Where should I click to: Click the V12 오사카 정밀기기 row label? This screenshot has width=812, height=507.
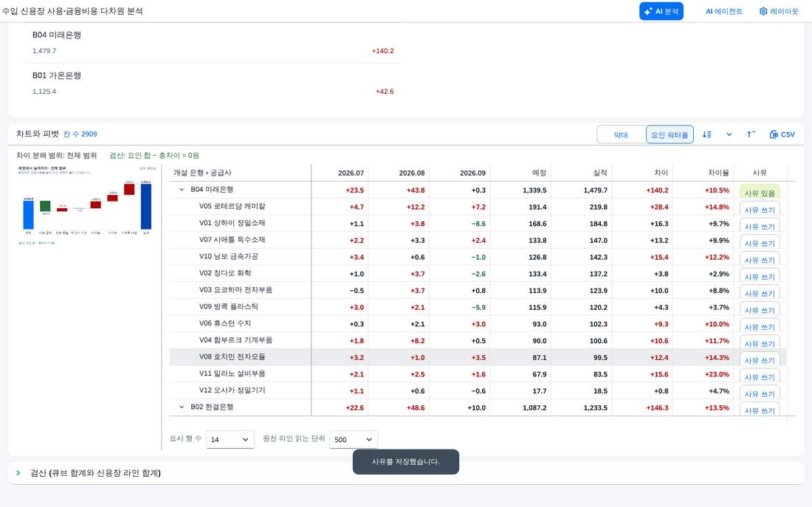pyautogui.click(x=232, y=390)
